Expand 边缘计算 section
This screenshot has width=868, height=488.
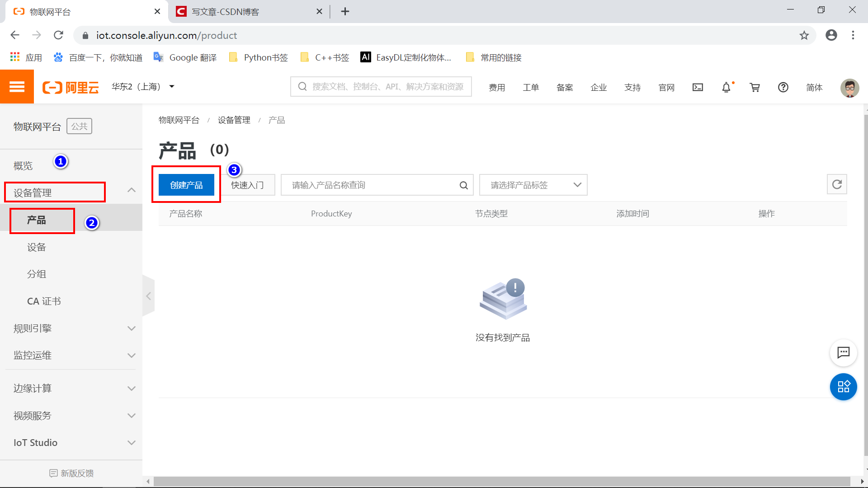click(71, 389)
